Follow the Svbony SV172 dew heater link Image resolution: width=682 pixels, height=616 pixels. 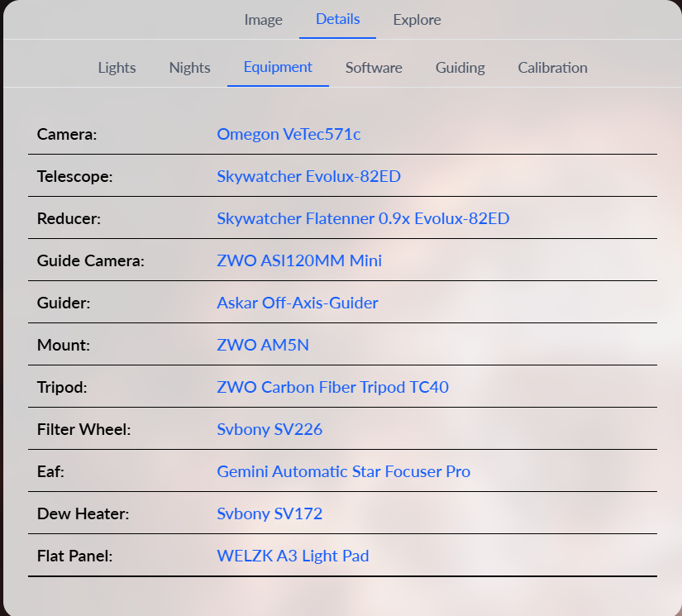[x=269, y=513]
